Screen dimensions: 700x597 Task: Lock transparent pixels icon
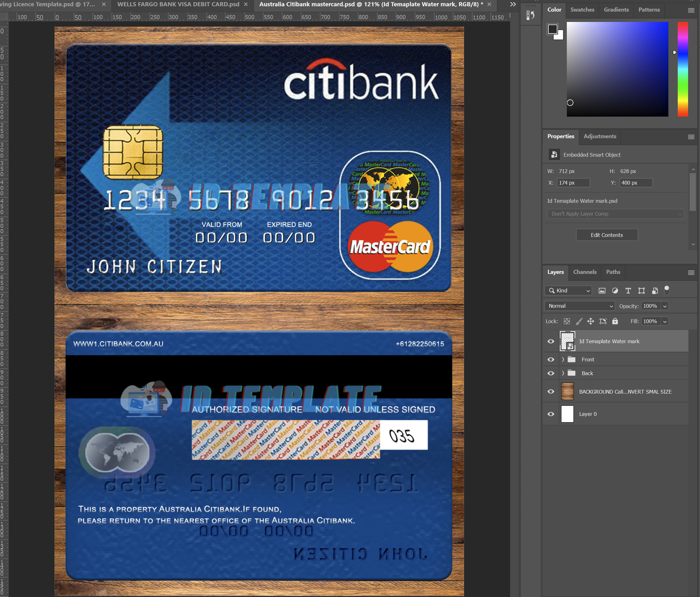(567, 321)
